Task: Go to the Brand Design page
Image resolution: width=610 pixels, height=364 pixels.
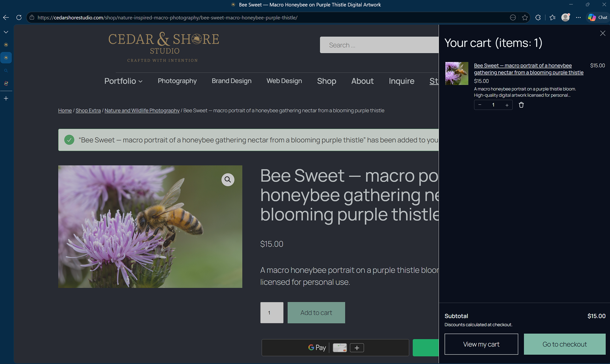Action: click(x=232, y=81)
